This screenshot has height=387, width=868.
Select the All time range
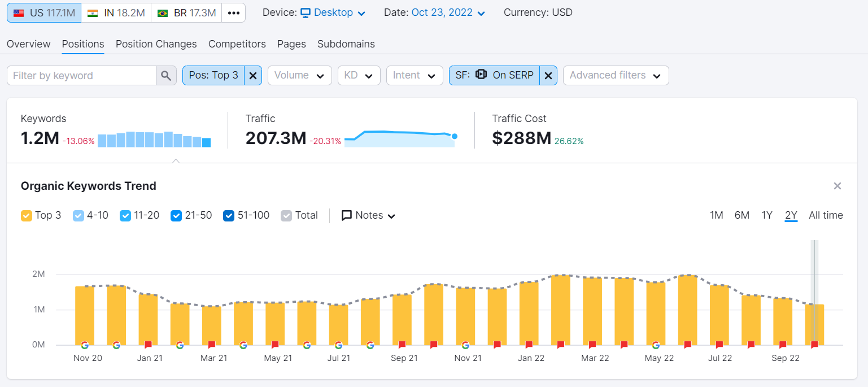[x=826, y=215]
